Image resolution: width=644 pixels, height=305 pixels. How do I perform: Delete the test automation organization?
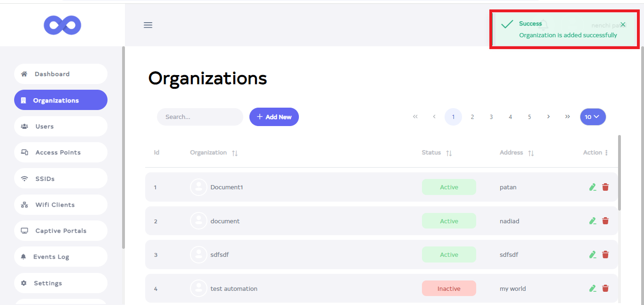605,288
